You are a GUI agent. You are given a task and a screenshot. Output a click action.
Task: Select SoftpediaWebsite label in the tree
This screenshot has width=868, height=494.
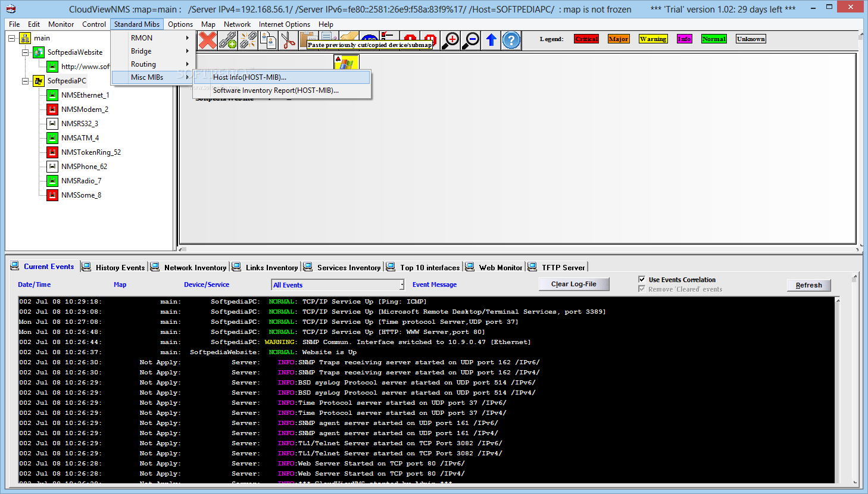pos(75,52)
